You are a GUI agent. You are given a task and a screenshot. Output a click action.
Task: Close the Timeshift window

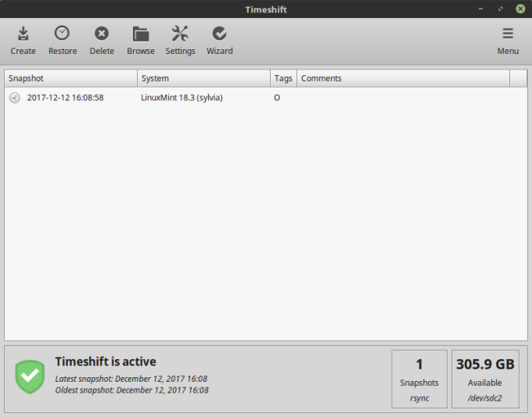519,9
